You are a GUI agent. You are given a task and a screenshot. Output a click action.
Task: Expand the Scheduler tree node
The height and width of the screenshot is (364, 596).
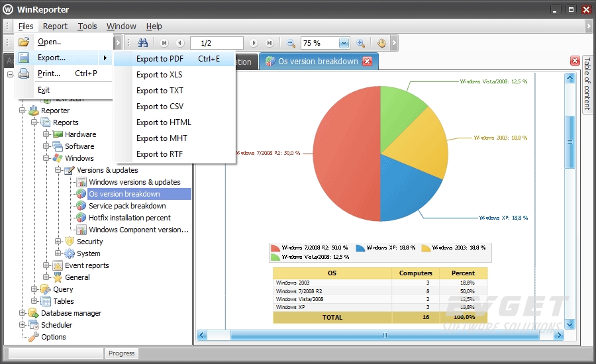tap(22, 324)
